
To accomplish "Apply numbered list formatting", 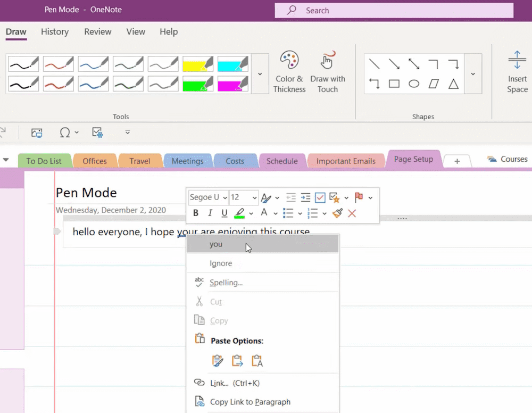I will click(x=312, y=213).
